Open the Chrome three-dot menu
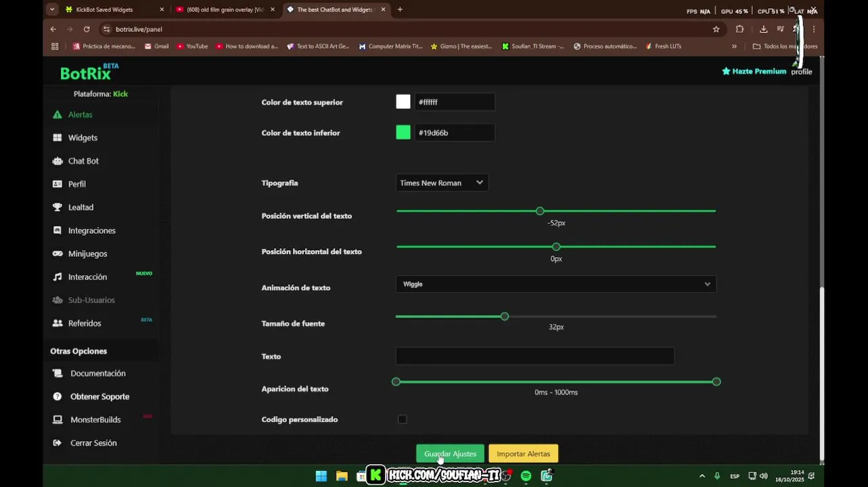 [814, 29]
